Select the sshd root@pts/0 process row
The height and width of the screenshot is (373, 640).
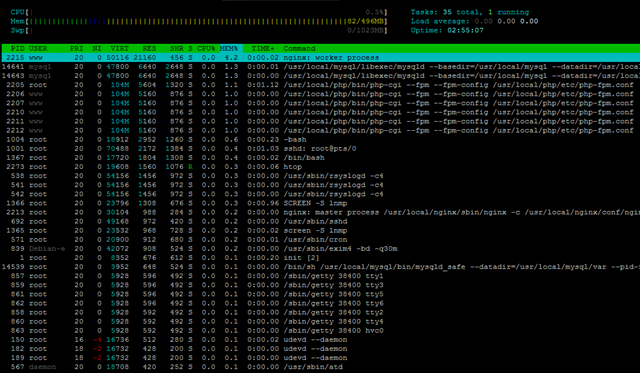point(320,149)
